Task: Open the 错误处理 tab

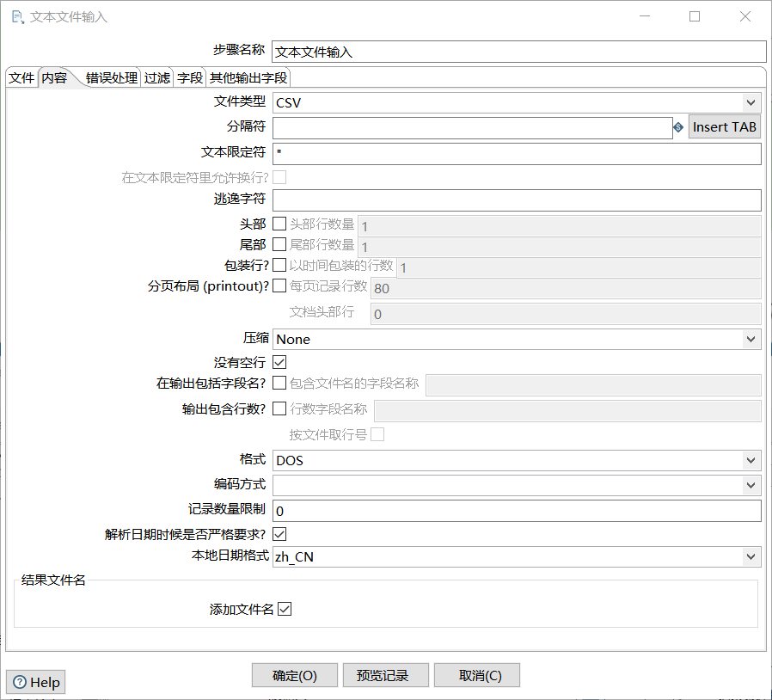Action: (111, 78)
